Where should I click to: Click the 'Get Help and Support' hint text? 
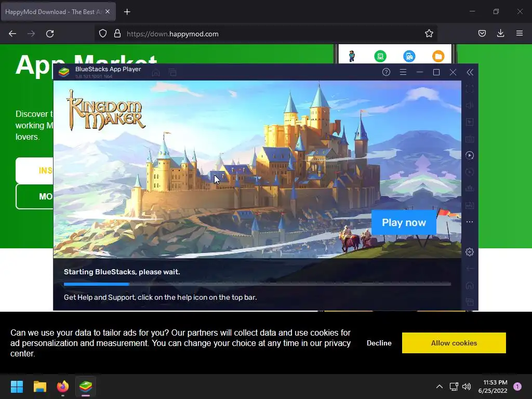click(x=160, y=297)
